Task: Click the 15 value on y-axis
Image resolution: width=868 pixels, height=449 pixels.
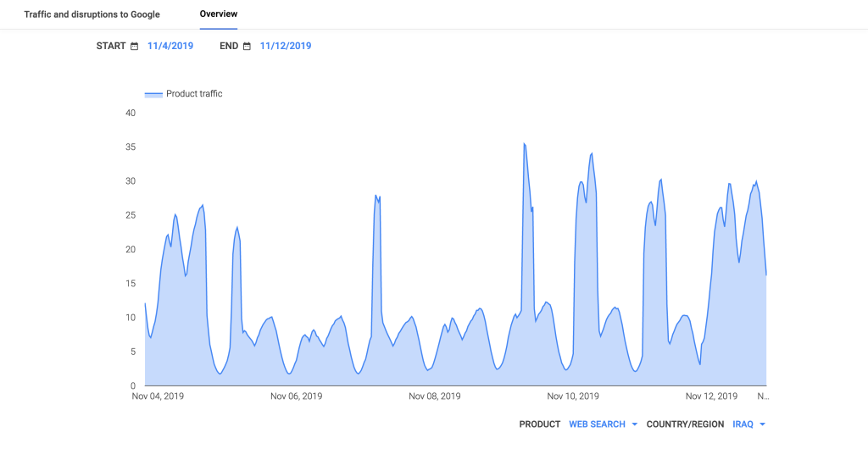Action: [x=131, y=283]
